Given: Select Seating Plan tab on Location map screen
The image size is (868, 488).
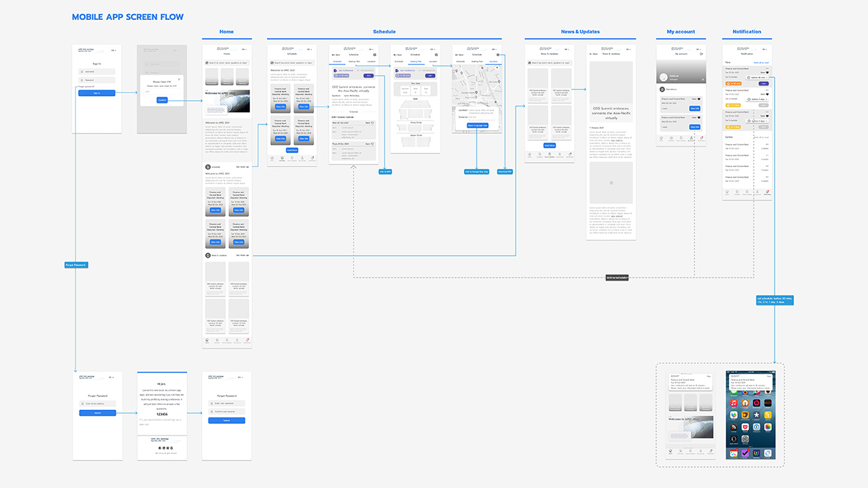Looking at the screenshot, I should click(477, 61).
